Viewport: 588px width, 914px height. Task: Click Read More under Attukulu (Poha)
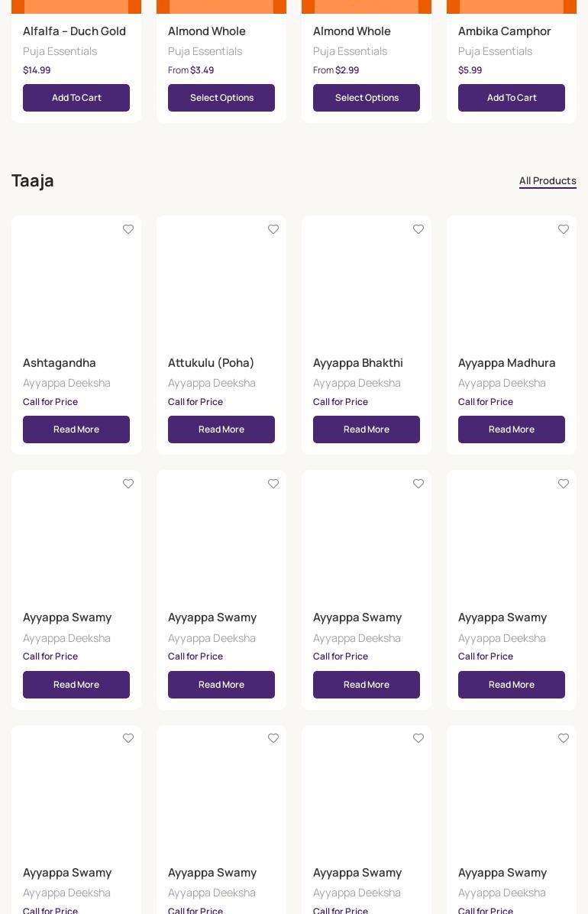[x=221, y=429]
